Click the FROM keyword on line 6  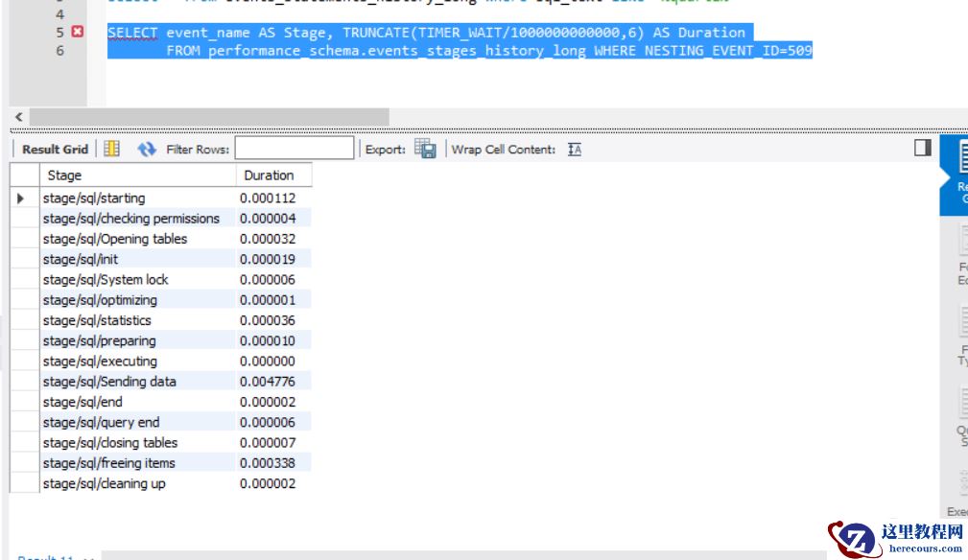point(182,51)
